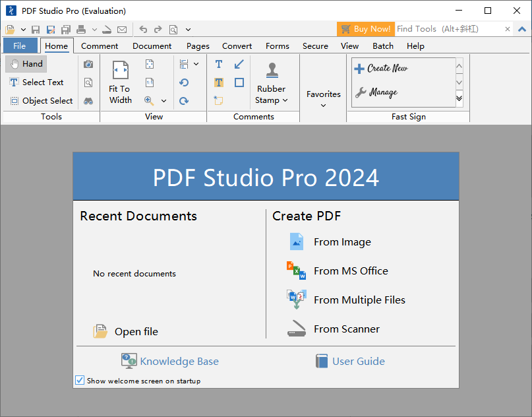Open the User Guide link
The image size is (532, 417).
pyautogui.click(x=350, y=361)
